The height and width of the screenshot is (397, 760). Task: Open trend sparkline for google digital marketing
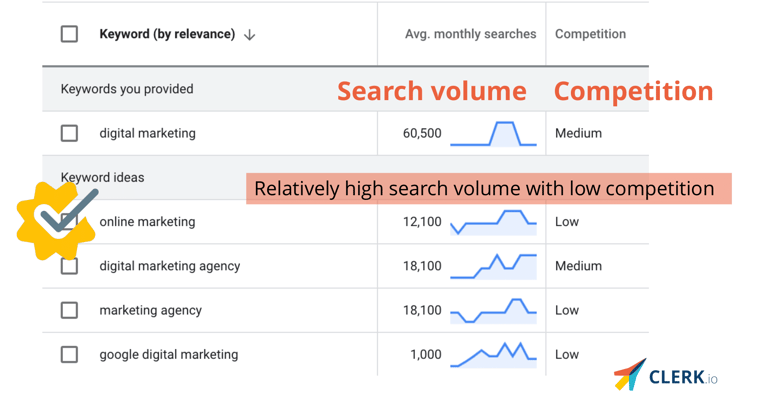coord(493,355)
